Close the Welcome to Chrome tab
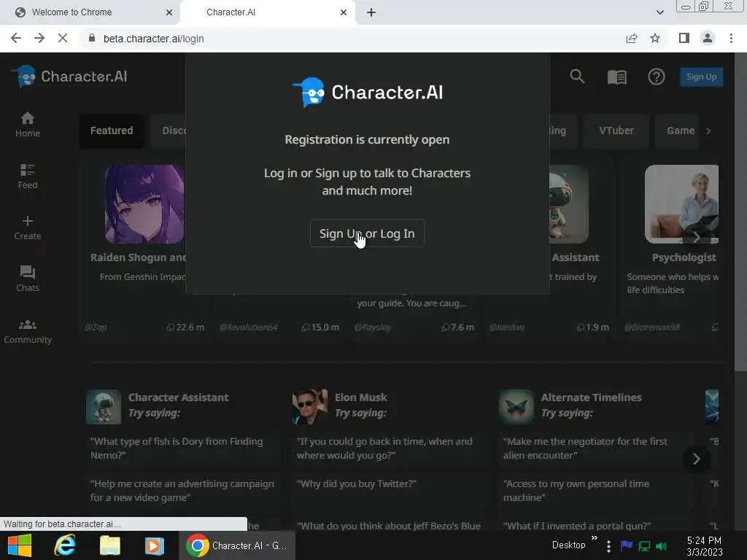This screenshot has width=747, height=560. point(169,12)
